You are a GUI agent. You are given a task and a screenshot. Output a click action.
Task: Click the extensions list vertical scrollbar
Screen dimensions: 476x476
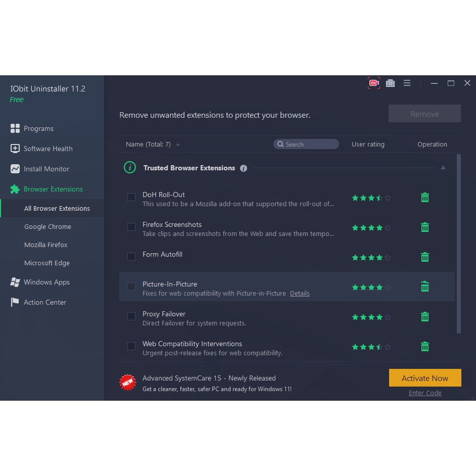pos(459,244)
